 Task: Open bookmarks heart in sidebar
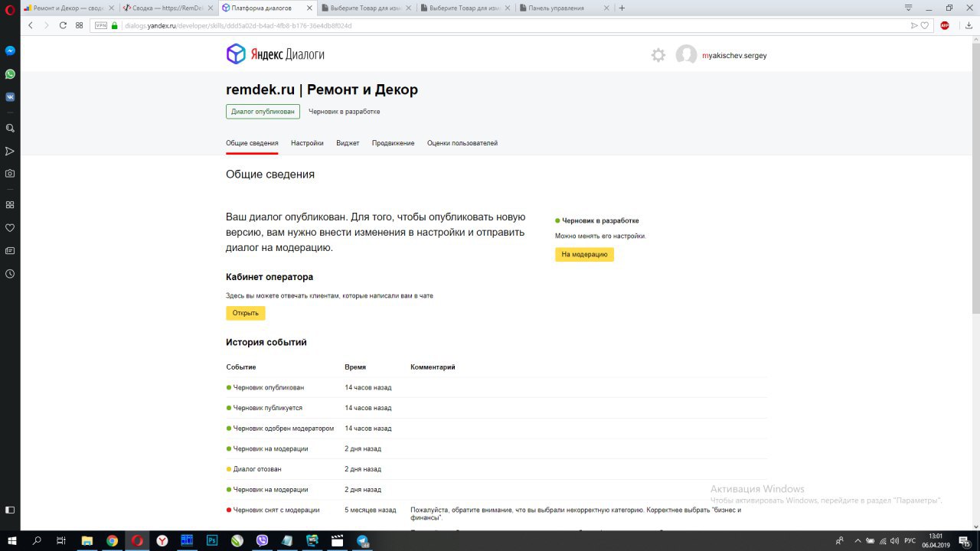[x=10, y=227]
